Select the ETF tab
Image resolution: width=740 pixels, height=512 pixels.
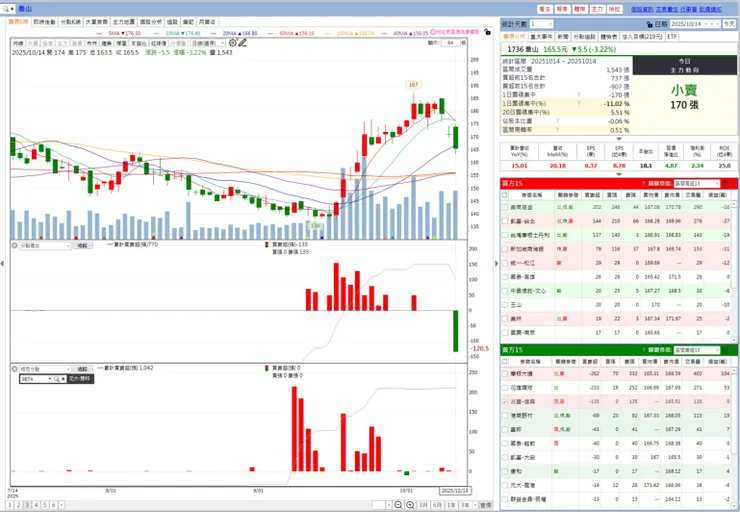(x=672, y=36)
